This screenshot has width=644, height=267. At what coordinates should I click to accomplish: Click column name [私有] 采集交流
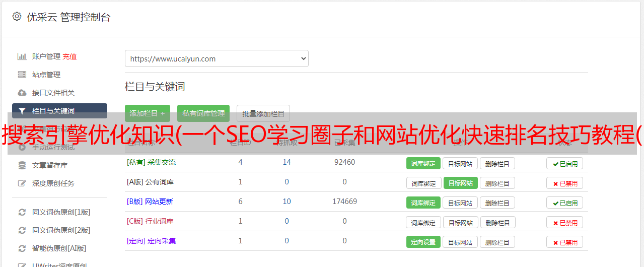coord(151,162)
